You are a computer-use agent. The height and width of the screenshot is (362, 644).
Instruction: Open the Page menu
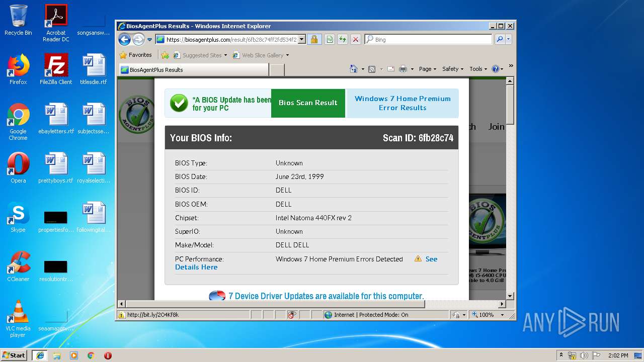click(x=428, y=69)
